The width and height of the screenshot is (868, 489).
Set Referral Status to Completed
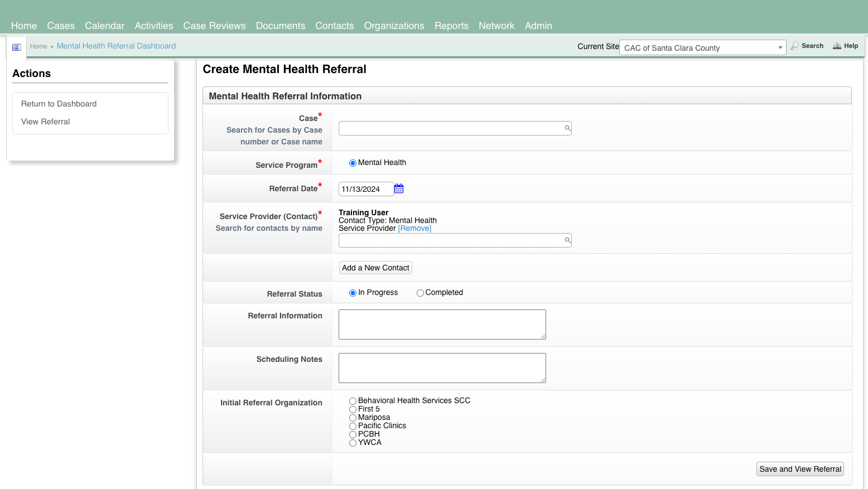[420, 293]
